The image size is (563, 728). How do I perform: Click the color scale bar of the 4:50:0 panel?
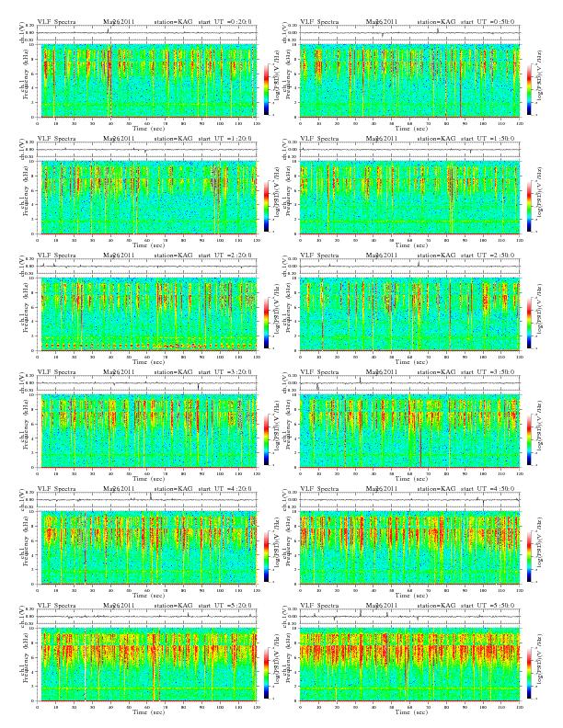click(529, 556)
